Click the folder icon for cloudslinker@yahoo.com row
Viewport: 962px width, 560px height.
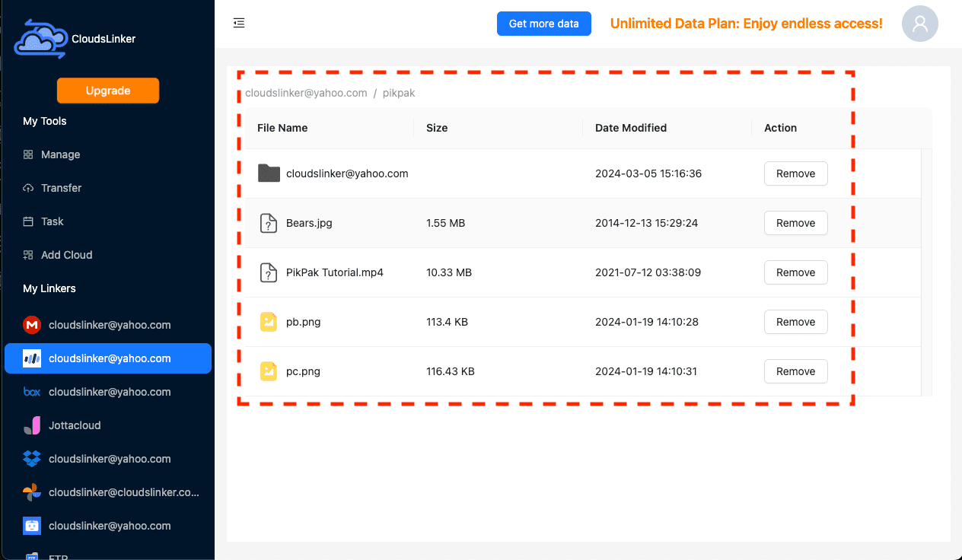[269, 173]
